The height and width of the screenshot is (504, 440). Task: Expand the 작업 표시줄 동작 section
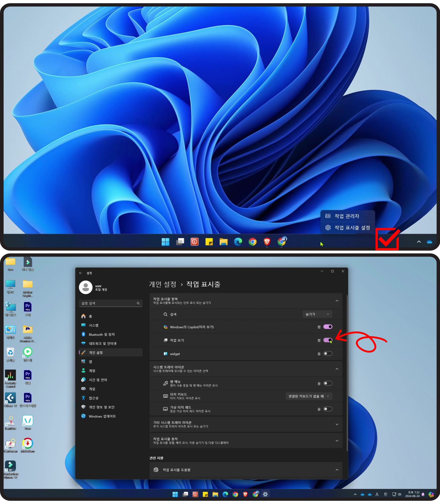245,441
